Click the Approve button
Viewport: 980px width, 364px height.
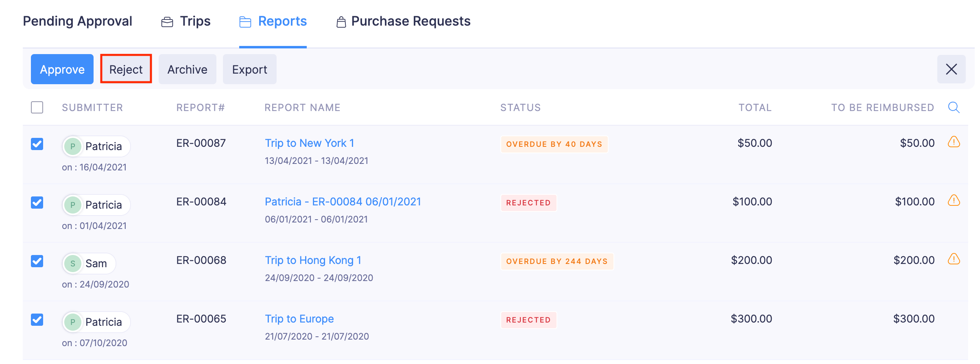coord(62,69)
